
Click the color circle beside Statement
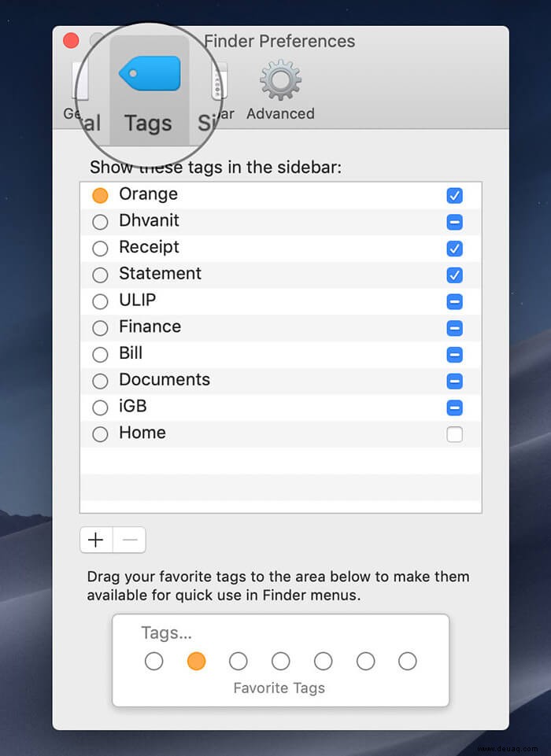(x=100, y=275)
